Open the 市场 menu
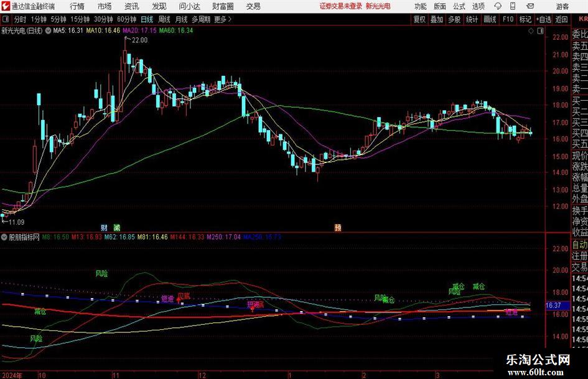Viewport: 588px width, 379px height. 105,6
